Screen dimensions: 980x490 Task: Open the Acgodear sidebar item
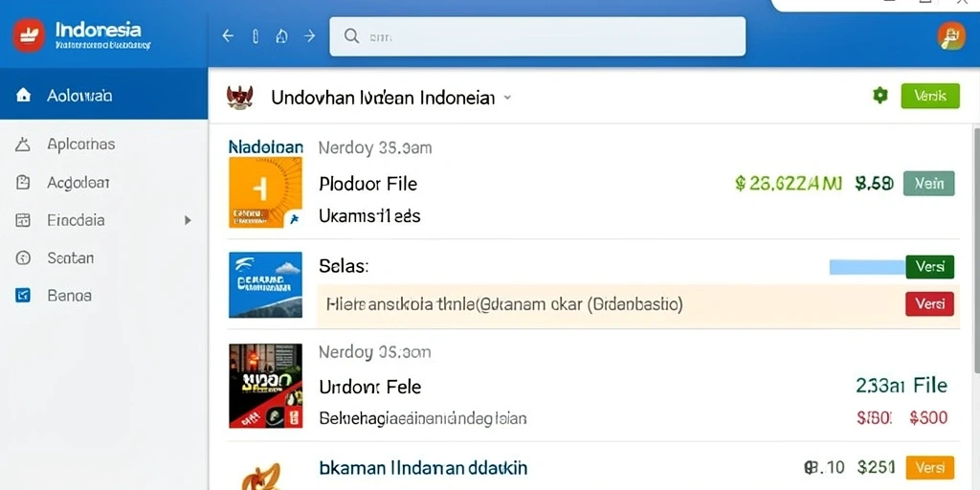click(103, 183)
